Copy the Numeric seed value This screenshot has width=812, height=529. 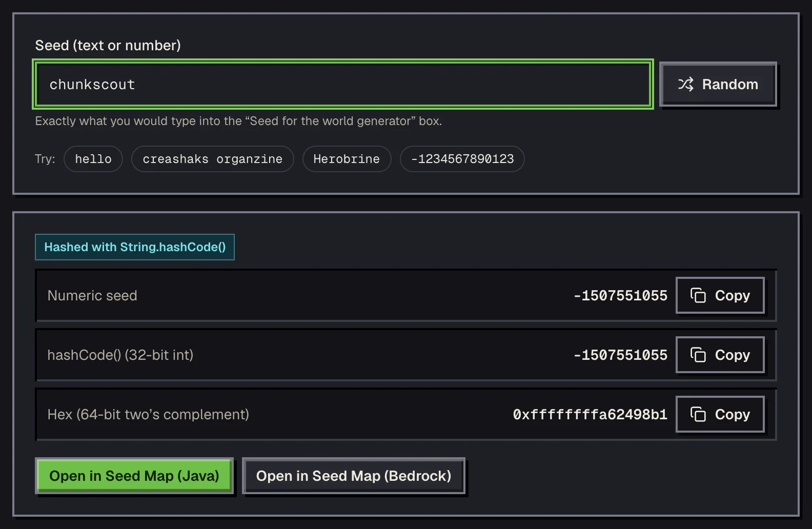coord(720,295)
